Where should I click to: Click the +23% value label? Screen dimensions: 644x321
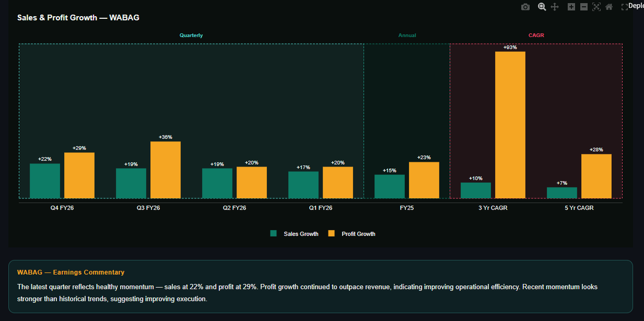424,158
